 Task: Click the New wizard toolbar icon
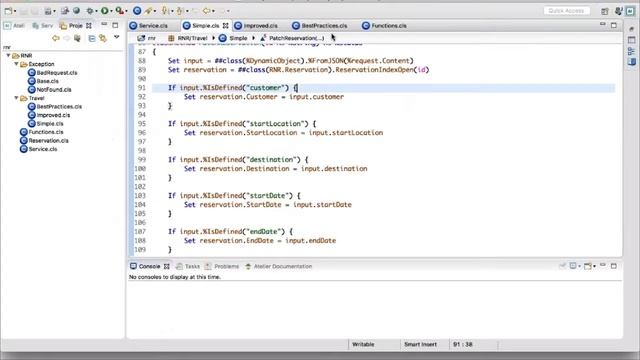[x=8, y=11]
